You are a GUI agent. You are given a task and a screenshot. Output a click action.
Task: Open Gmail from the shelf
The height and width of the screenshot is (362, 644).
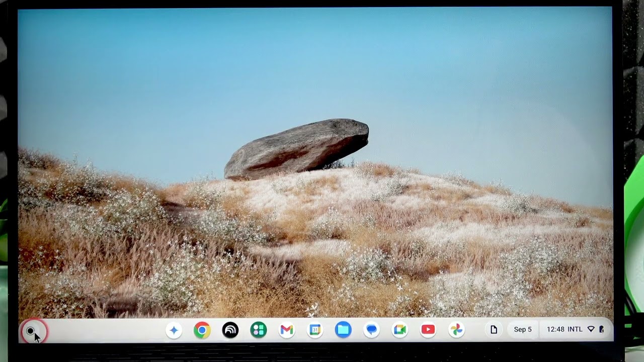(287, 330)
